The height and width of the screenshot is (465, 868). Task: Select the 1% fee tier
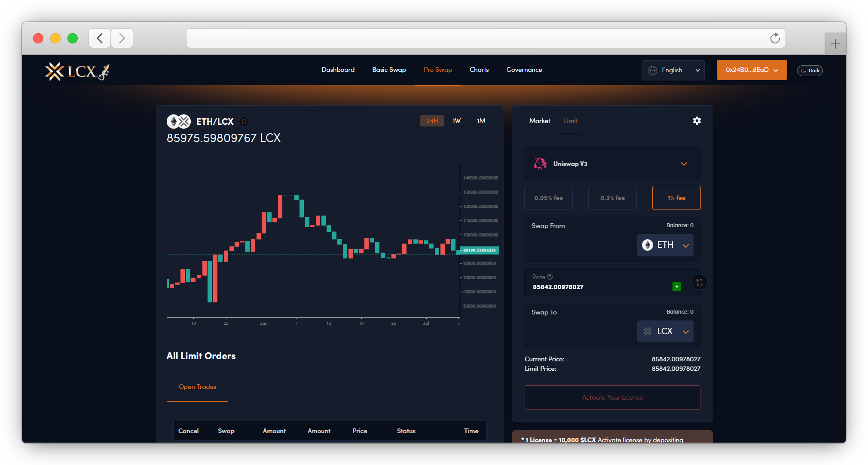[x=676, y=198]
